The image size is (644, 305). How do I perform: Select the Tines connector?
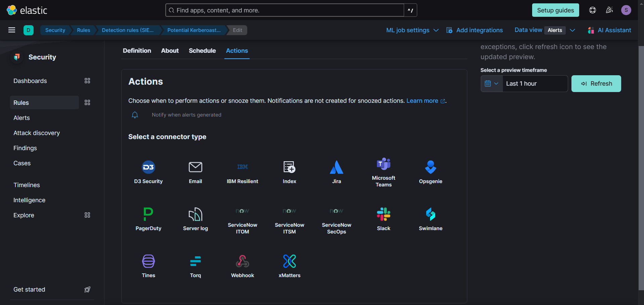pos(148,266)
